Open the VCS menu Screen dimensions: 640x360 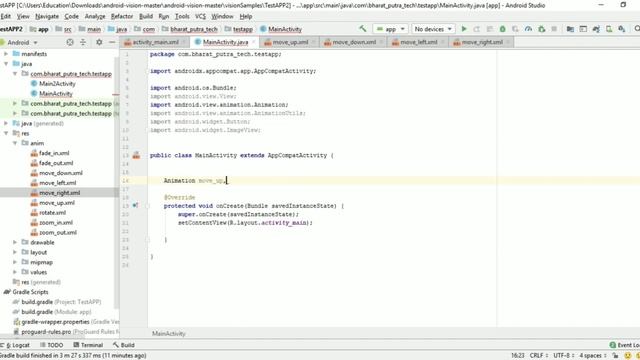[200, 16]
